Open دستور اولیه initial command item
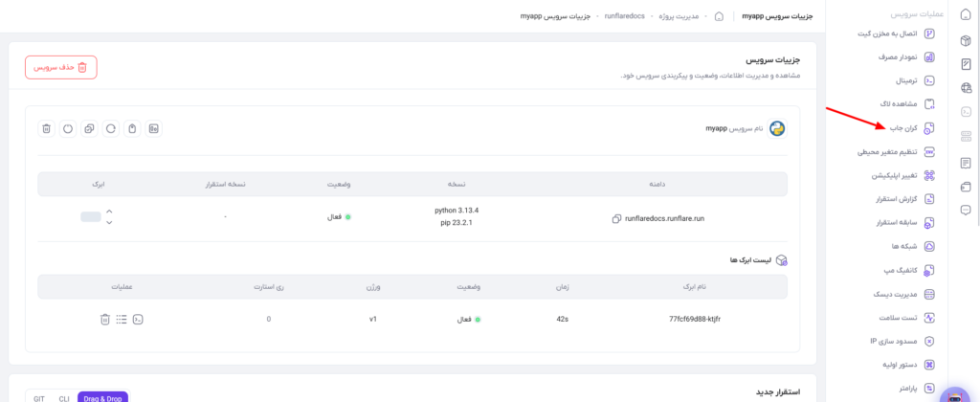980x402 pixels. (x=908, y=365)
